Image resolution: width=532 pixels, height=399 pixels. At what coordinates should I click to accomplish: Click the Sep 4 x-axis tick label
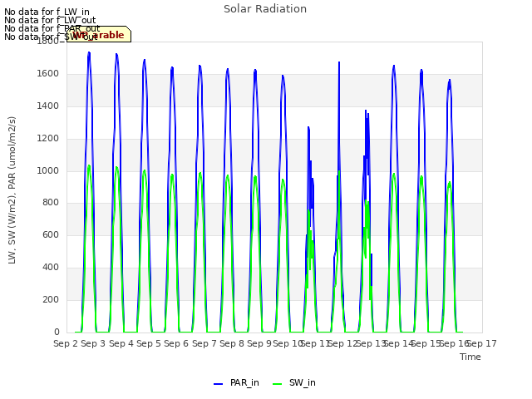click(121, 343)
